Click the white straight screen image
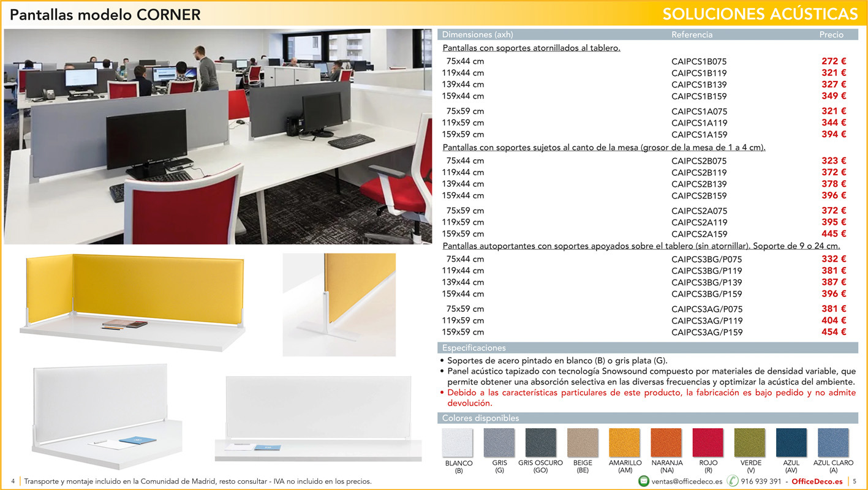Image resolution: width=868 pixels, height=490 pixels. tap(319, 418)
